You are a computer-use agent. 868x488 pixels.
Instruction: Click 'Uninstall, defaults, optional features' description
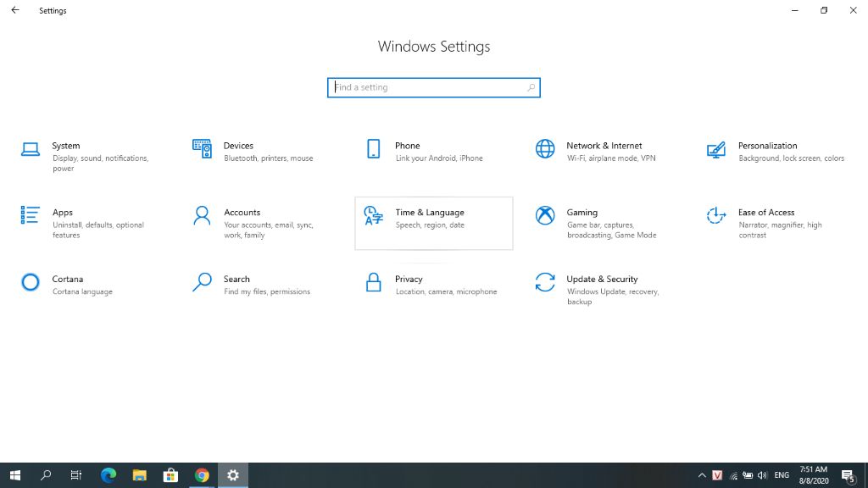tap(98, 230)
